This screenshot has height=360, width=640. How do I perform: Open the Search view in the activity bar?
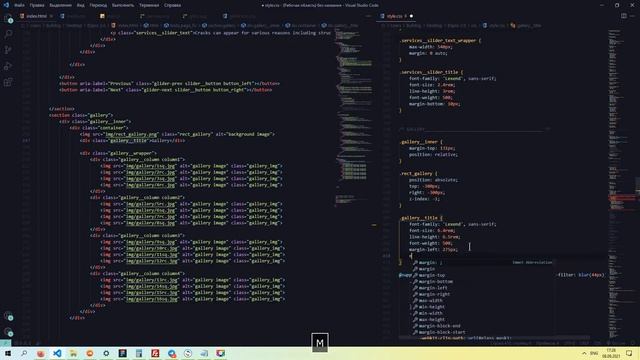8,34
